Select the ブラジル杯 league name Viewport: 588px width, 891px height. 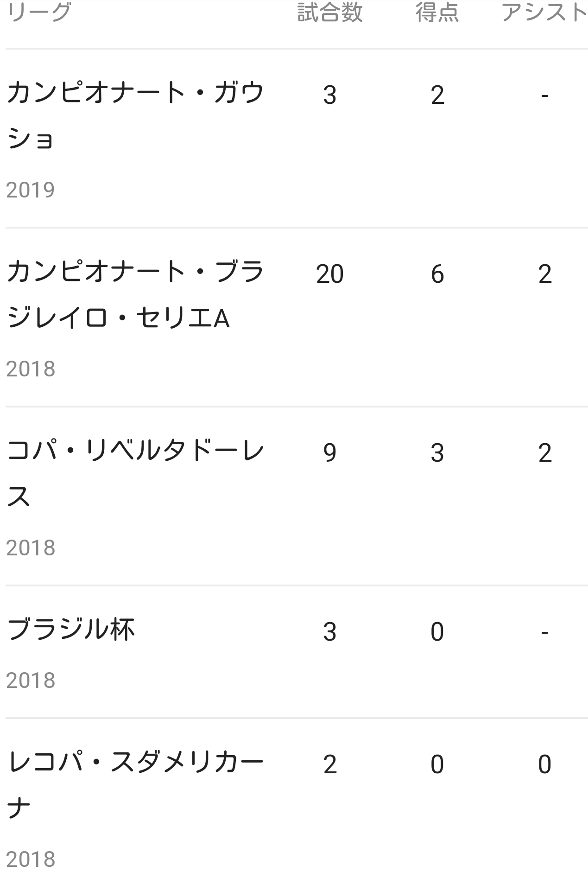pos(71,630)
